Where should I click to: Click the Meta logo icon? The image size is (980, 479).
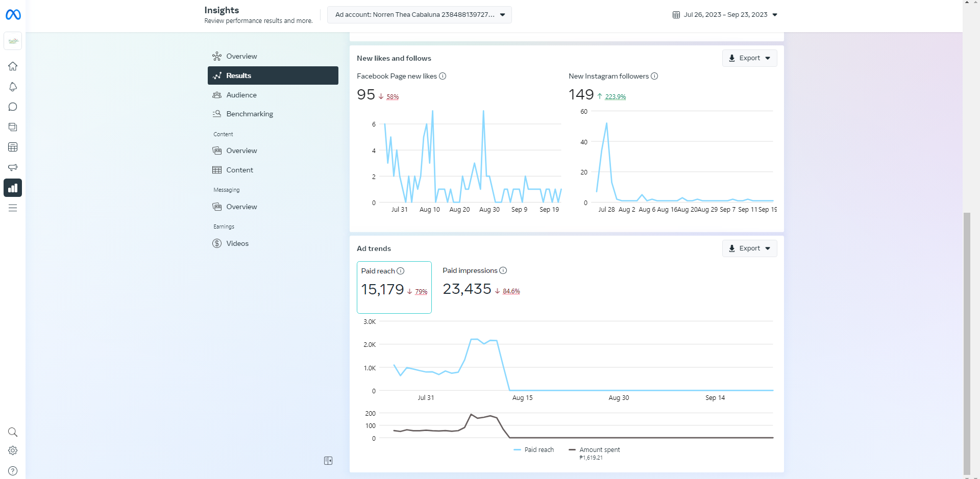[13, 15]
